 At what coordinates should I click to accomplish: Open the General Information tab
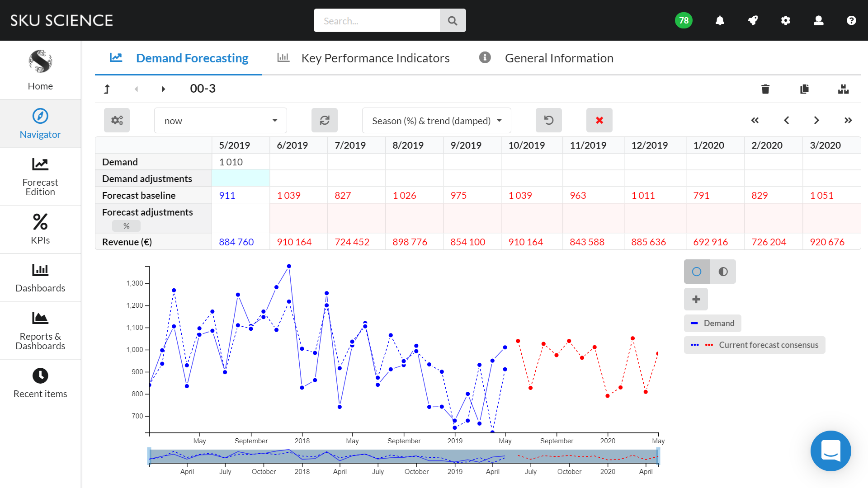coord(559,58)
